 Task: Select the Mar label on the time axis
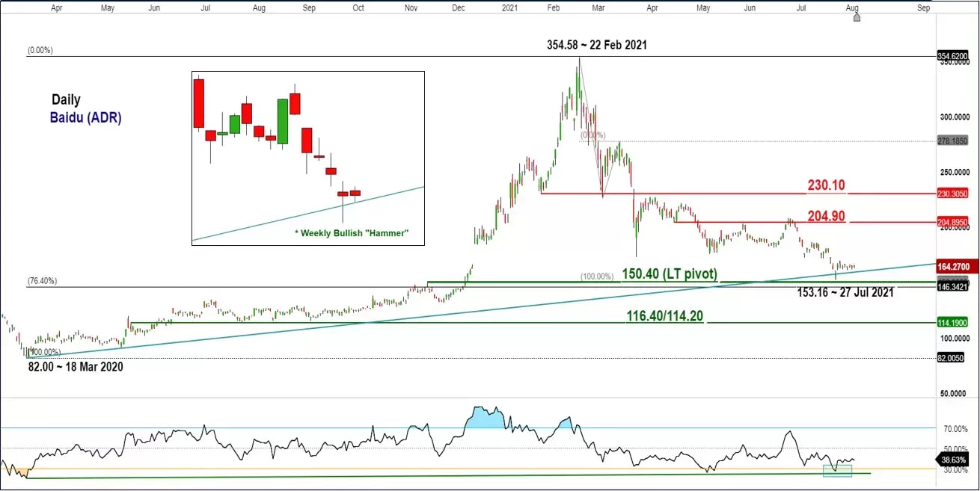point(598,7)
